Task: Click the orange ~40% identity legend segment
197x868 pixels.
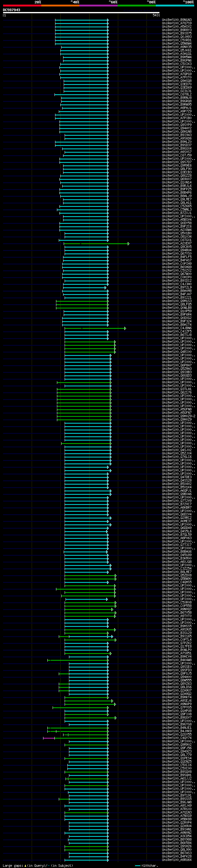Action: point(60,6)
